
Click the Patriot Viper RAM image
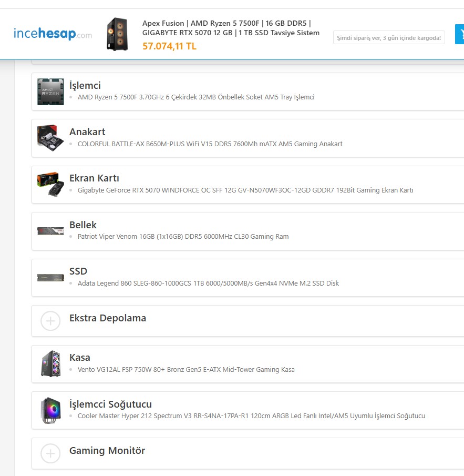point(50,231)
